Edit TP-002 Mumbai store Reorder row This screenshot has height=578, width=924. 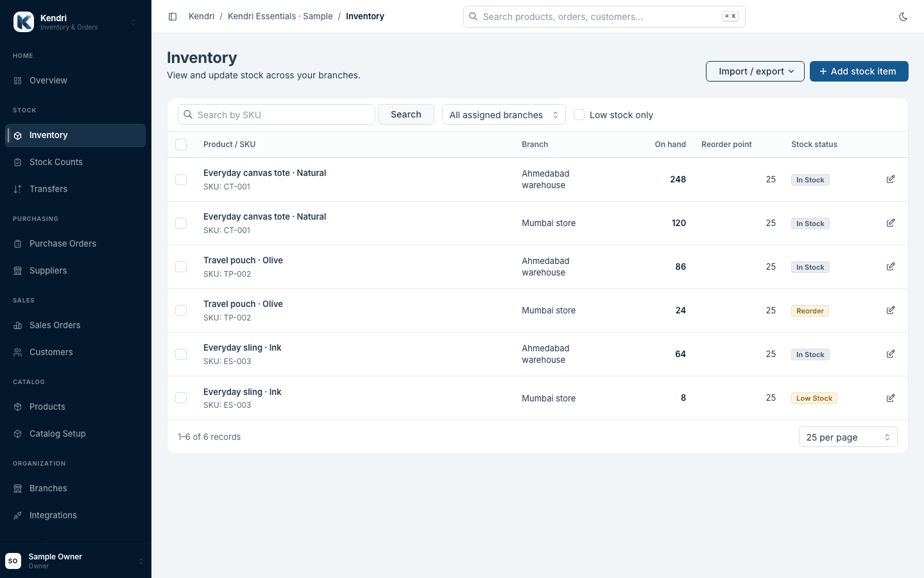point(891,310)
